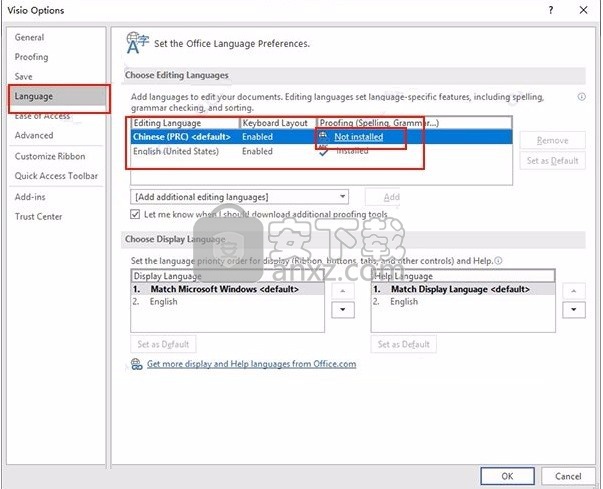Open Quick Access Toolbar settings
The width and height of the screenshot is (603, 489).
pos(56,176)
